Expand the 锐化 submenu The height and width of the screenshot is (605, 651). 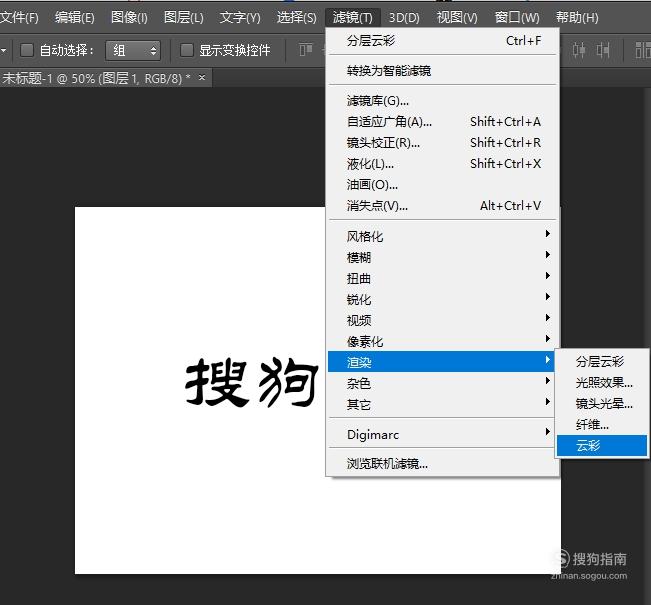(443, 299)
